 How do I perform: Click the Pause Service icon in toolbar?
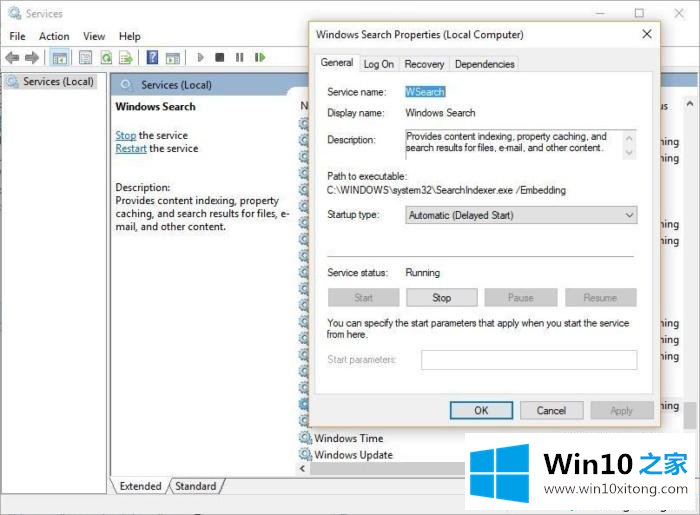240,57
